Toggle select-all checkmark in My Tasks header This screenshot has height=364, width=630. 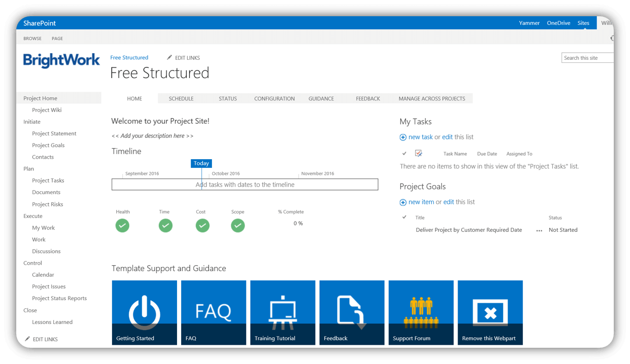tap(404, 154)
